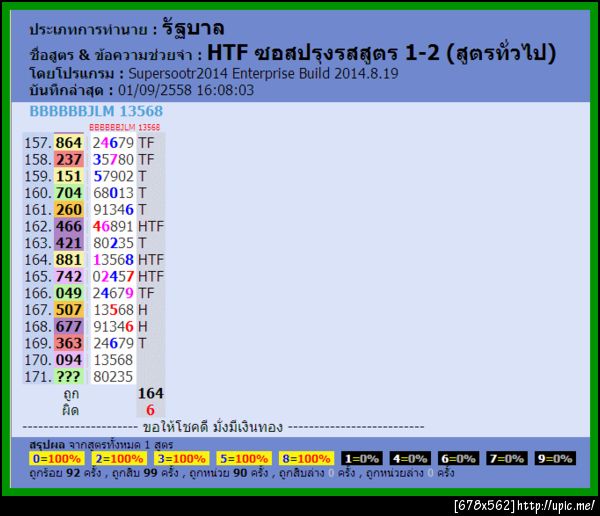This screenshot has height=516, width=600.
Task: Click the ??? cell in row 171
Action: (x=69, y=377)
